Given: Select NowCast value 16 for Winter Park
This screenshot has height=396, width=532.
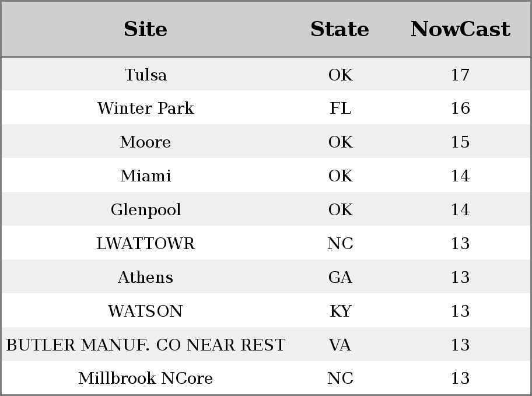Looking at the screenshot, I should (460, 108).
